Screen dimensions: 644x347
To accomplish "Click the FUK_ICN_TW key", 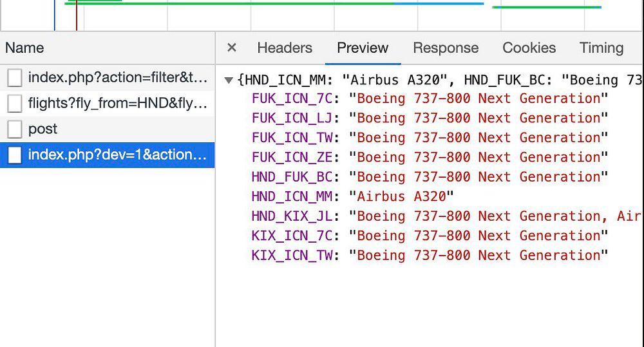I will point(292,138).
